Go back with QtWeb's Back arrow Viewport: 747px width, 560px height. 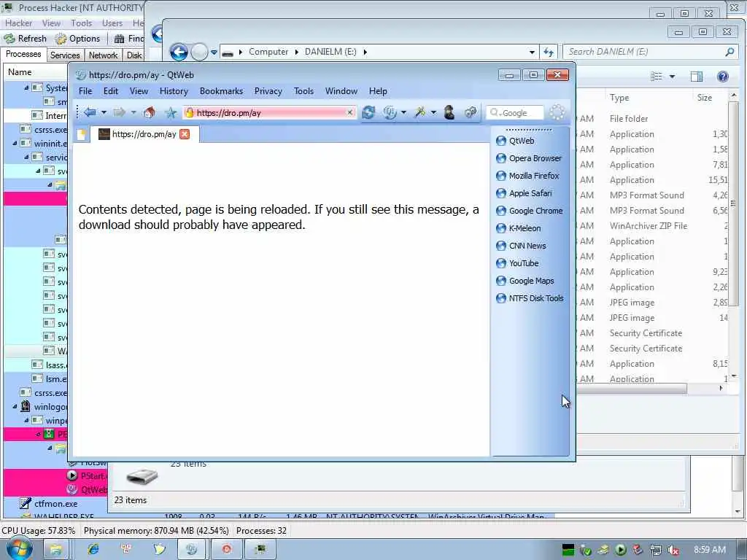90,112
